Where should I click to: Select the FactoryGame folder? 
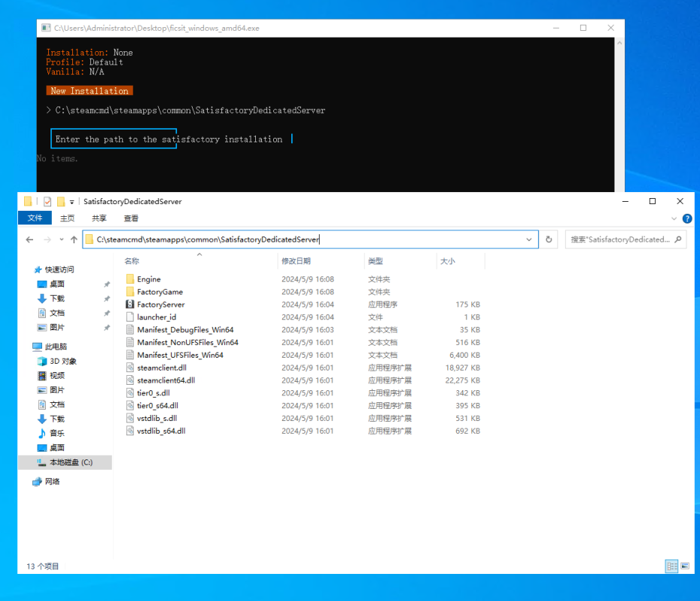[160, 291]
